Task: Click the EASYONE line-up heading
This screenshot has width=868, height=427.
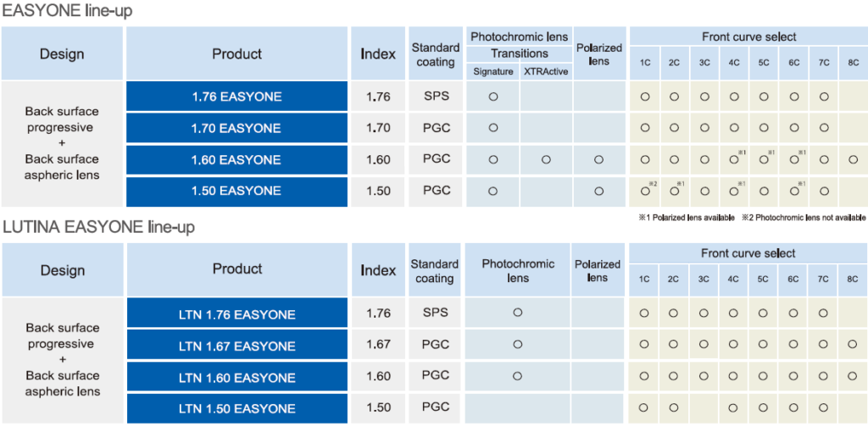Action: point(68,12)
